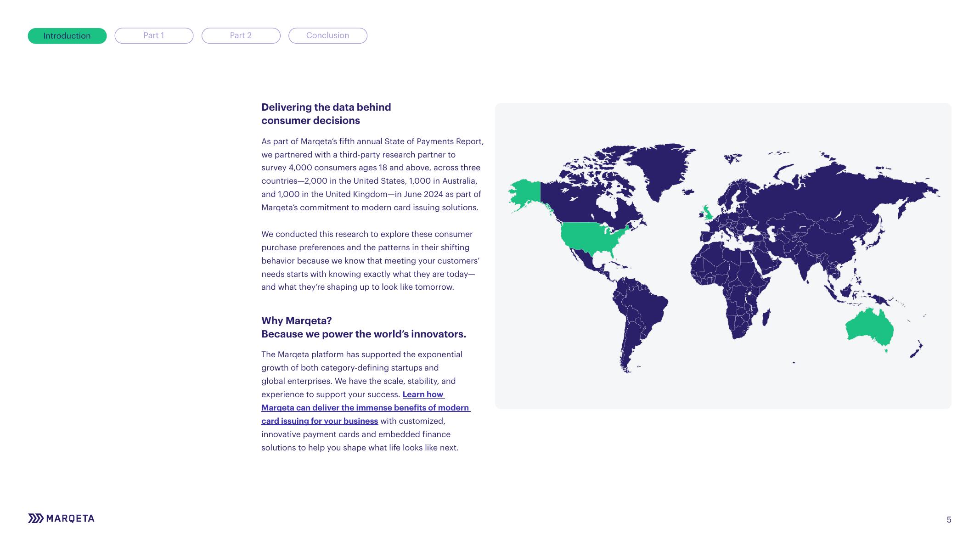Switch to the Part 2 tab

coord(241,36)
